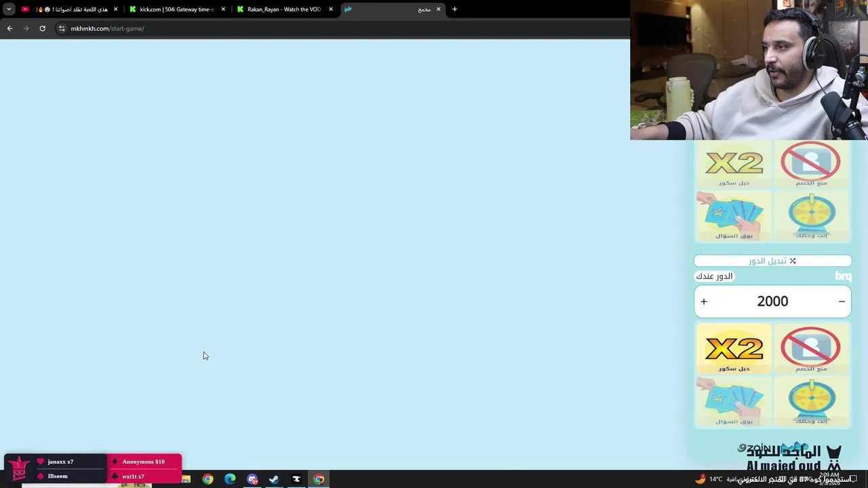The image size is (868, 488).
Task: Select the upper team's دبل سكور X2 card
Action: coord(734,164)
